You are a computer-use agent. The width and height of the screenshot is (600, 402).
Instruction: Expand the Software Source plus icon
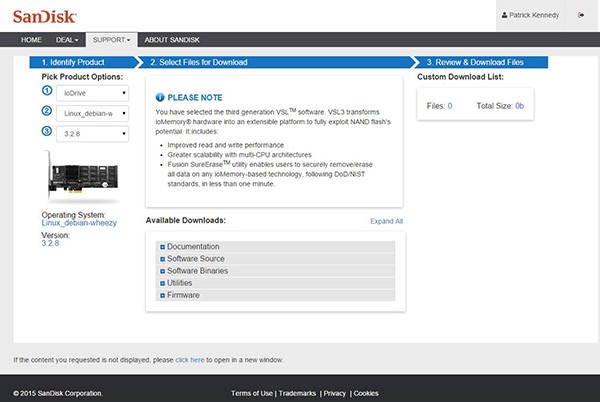point(162,259)
